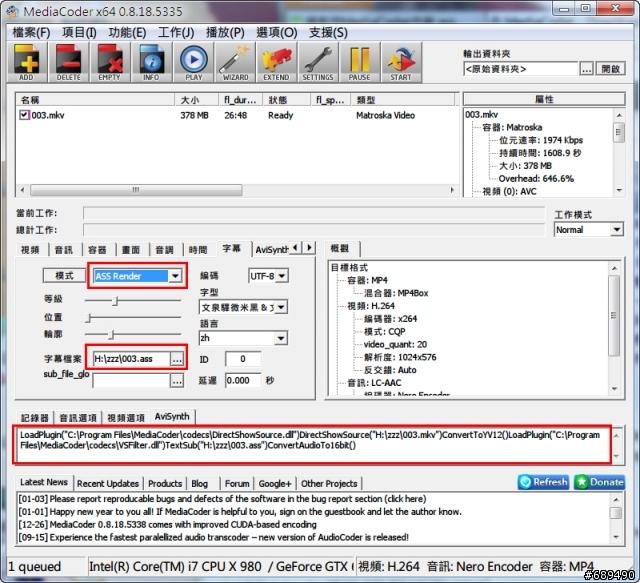Open the zh language dropdown
The image size is (640, 583).
tap(281, 338)
